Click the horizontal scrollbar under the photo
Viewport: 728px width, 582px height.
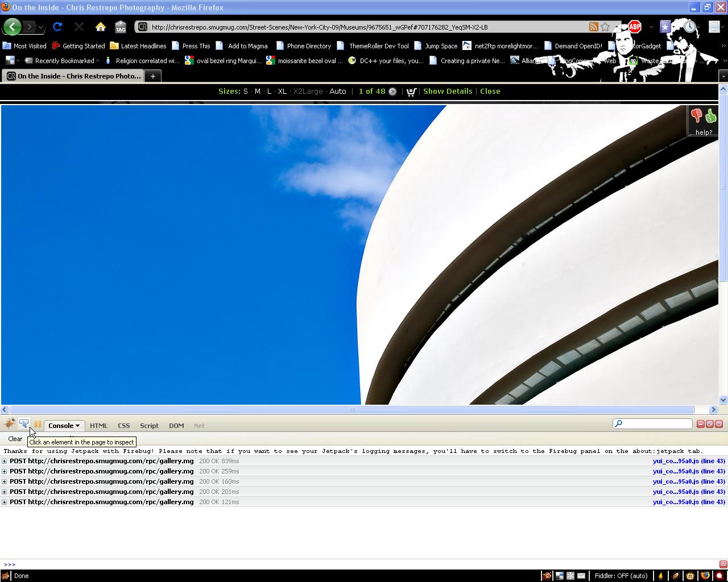coord(351,410)
